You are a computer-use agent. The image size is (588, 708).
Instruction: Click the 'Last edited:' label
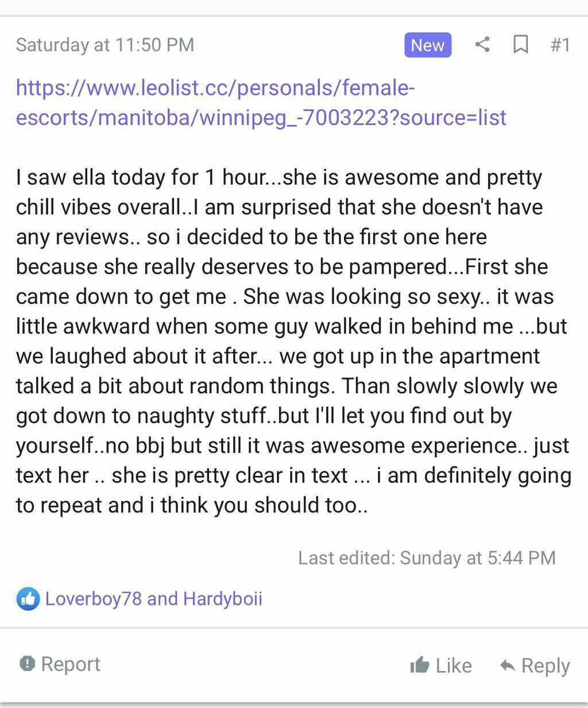(346, 557)
